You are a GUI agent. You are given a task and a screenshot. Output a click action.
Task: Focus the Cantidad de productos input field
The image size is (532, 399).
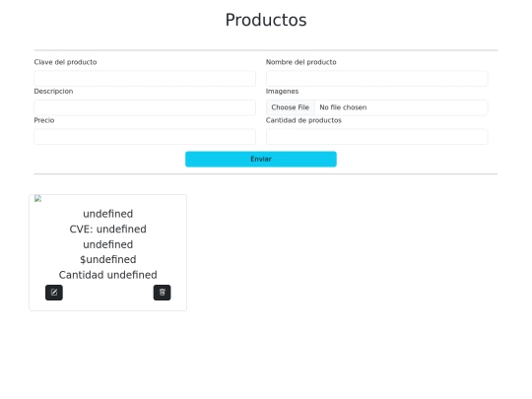(377, 137)
